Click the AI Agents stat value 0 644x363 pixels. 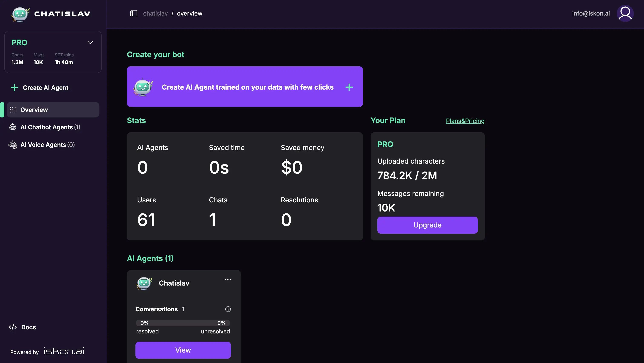point(142,167)
